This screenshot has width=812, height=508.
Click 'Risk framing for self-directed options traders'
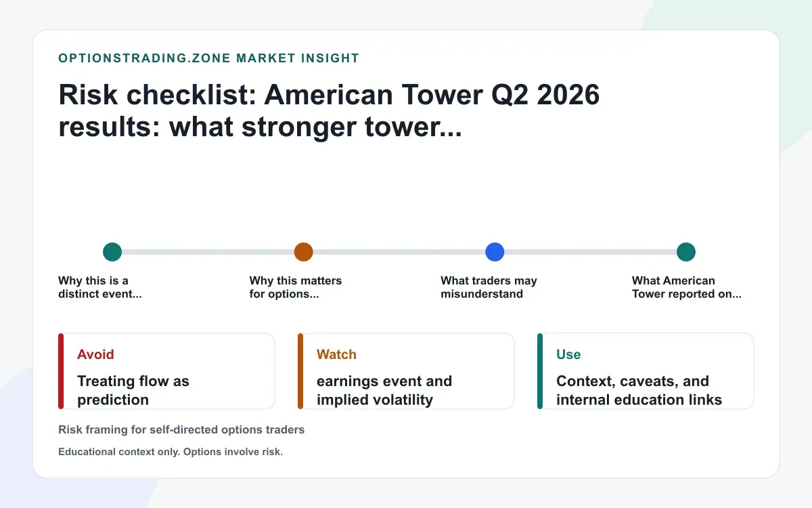point(181,429)
